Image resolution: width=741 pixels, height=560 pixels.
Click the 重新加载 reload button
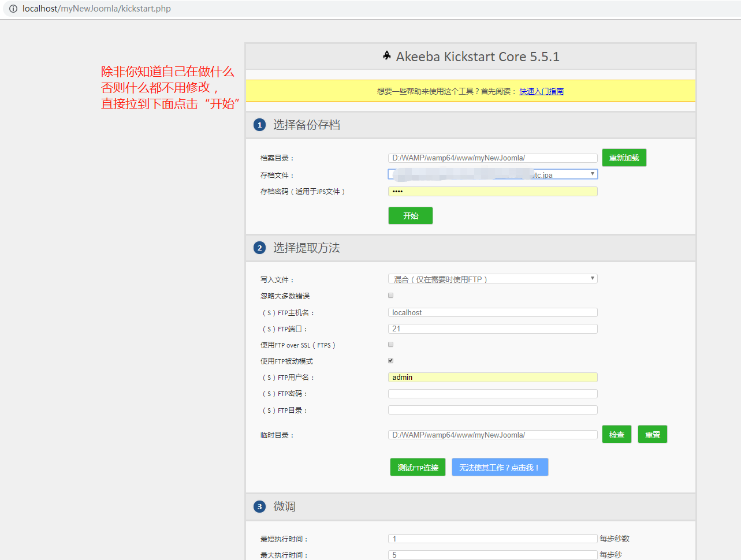coord(624,158)
